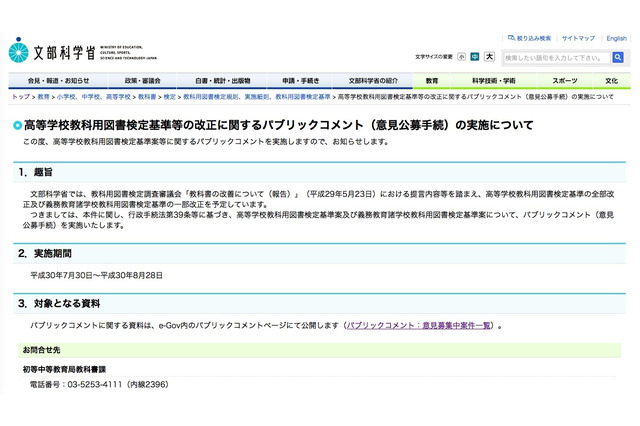This screenshot has height=426, width=640.
Task: Click the 1. 趣旨 section heading
Action: tap(319, 172)
